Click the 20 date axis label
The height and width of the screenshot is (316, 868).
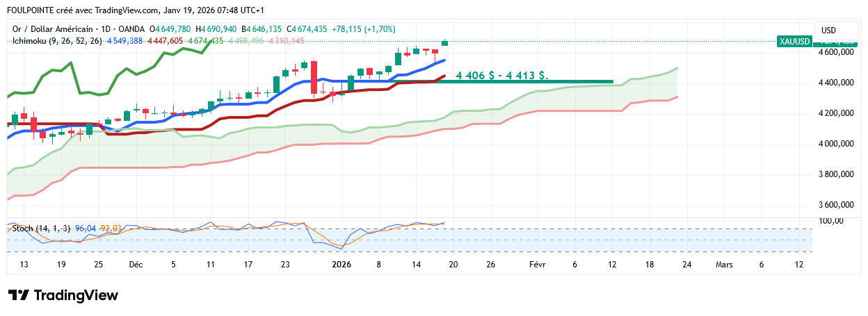[453, 265]
